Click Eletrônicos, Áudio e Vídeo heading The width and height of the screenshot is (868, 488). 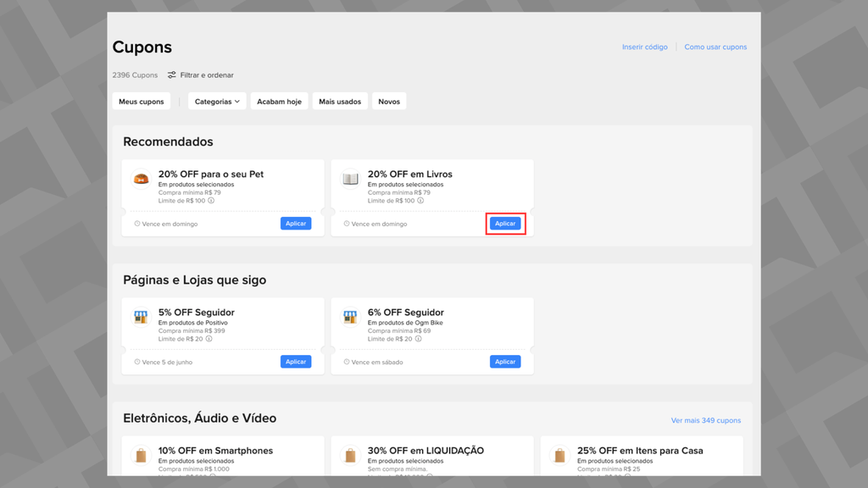pos(200,419)
